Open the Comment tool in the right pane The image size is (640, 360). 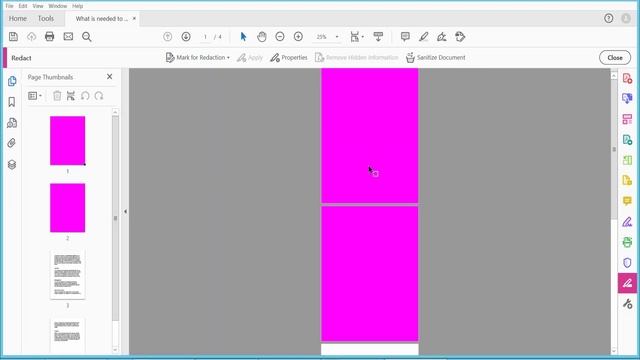pyautogui.click(x=627, y=201)
